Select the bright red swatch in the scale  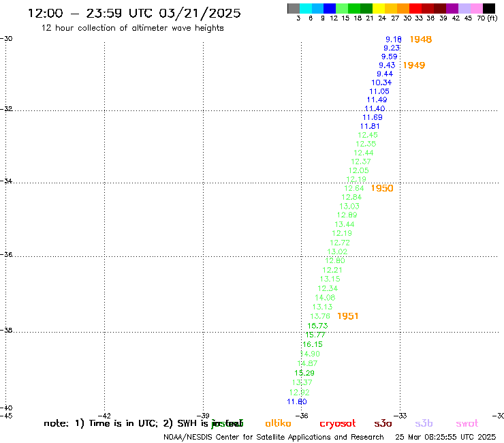pos(415,9)
